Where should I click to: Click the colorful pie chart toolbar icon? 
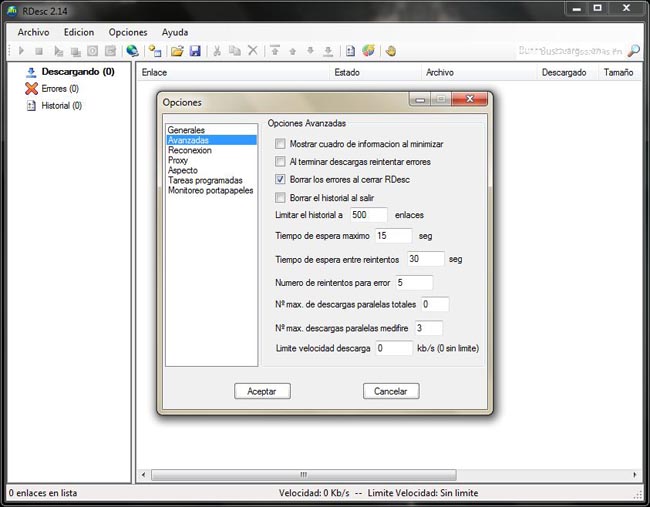tap(368, 51)
